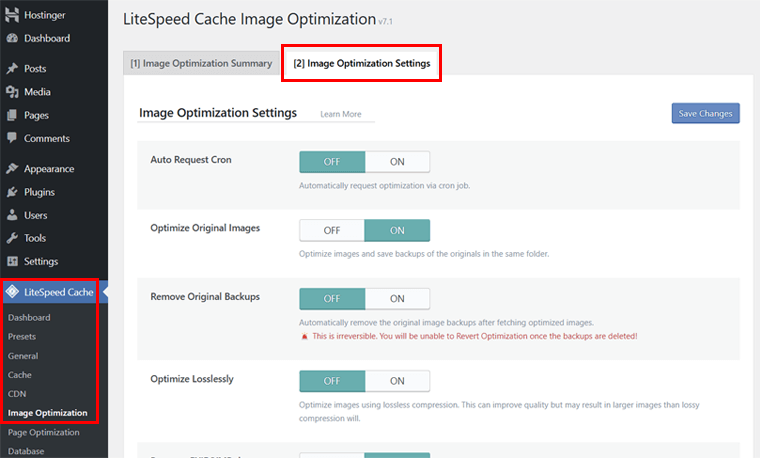The width and height of the screenshot is (760, 458).
Task: Click the Users person icon
Action: [x=12, y=215]
